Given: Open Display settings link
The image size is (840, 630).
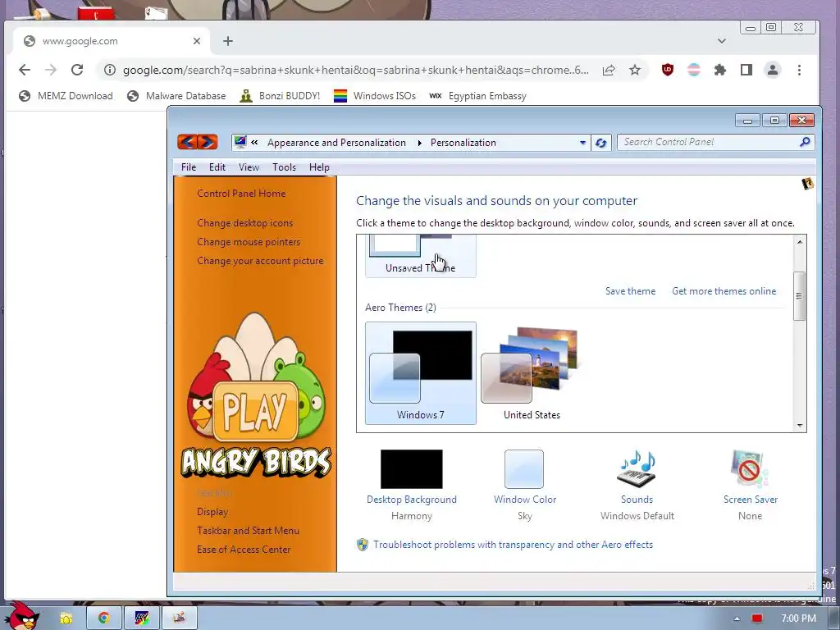Looking at the screenshot, I should click(212, 512).
